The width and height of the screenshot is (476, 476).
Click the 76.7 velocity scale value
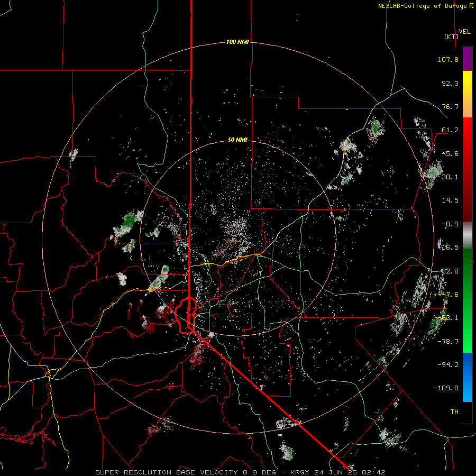pyautogui.click(x=450, y=106)
